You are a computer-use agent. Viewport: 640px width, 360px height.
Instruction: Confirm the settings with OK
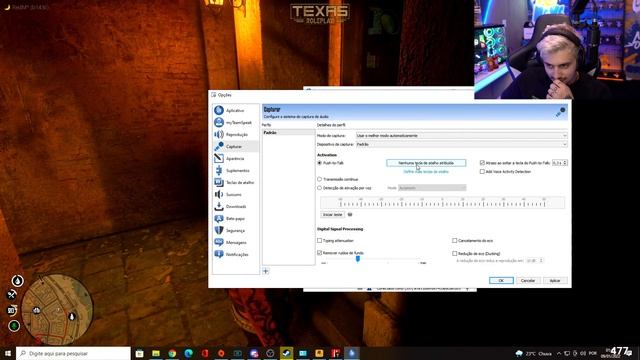tap(501, 280)
